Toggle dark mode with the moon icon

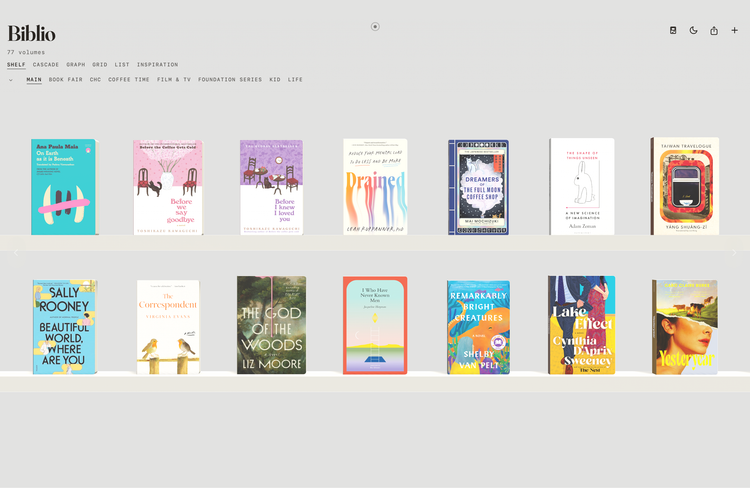click(x=694, y=31)
